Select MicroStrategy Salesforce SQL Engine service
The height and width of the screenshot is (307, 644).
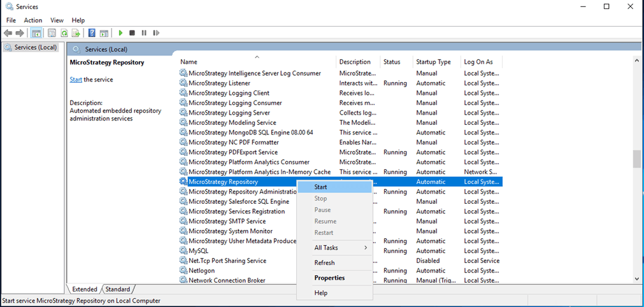tap(238, 201)
